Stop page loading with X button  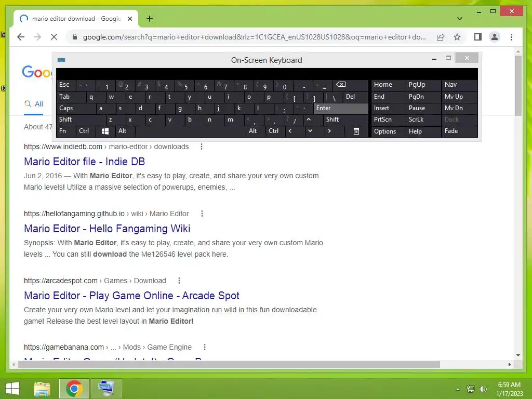(54, 37)
